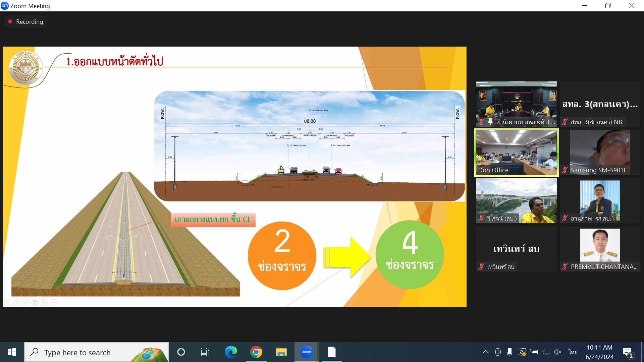Open the notification action center

click(x=628, y=352)
